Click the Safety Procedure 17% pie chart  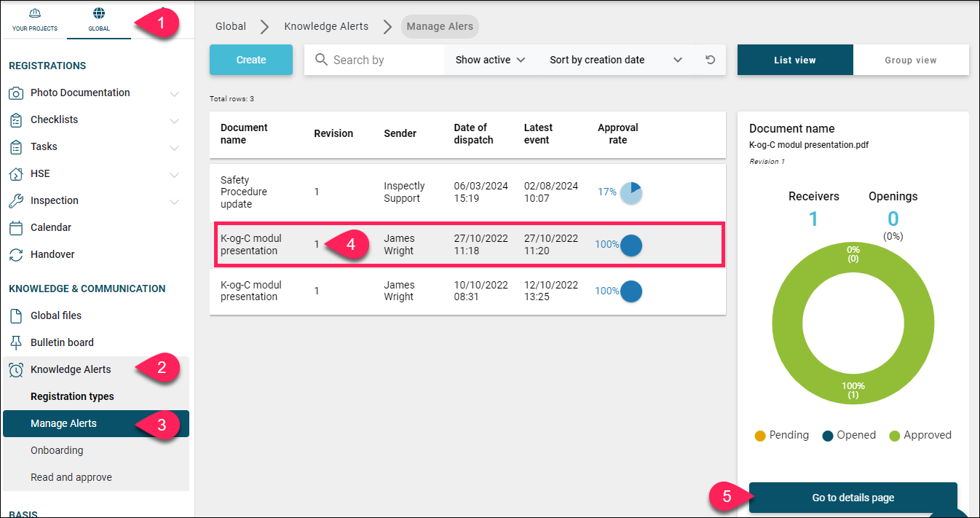tap(631, 192)
